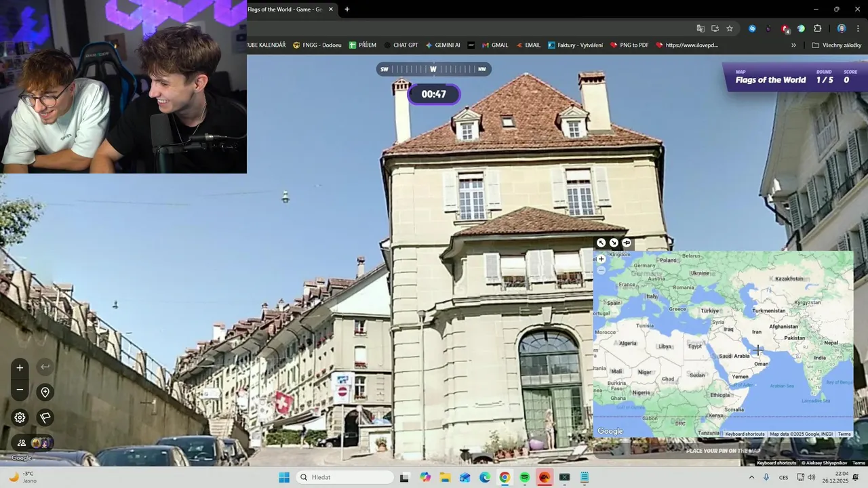Zoom out on the guess map

(601, 270)
